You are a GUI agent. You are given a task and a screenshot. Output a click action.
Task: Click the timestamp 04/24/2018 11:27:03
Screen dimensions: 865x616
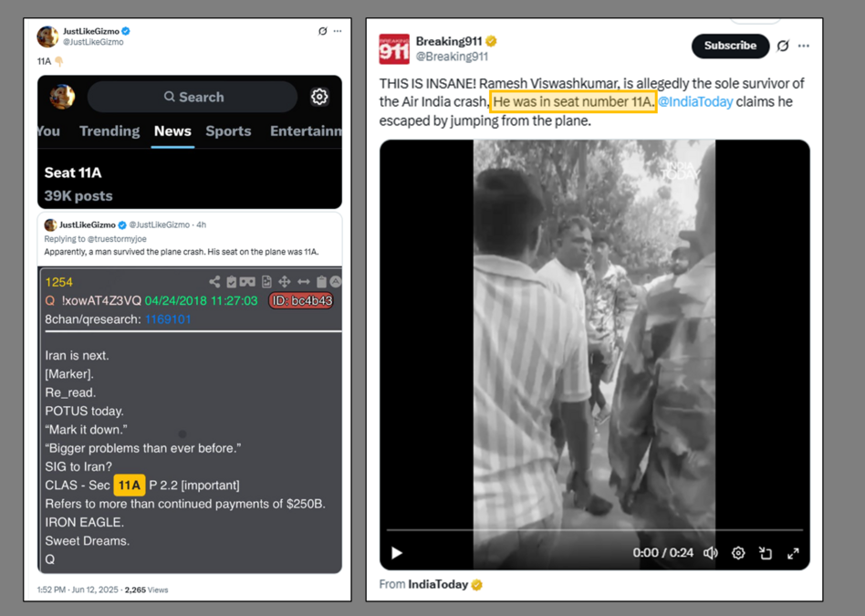[x=202, y=301]
